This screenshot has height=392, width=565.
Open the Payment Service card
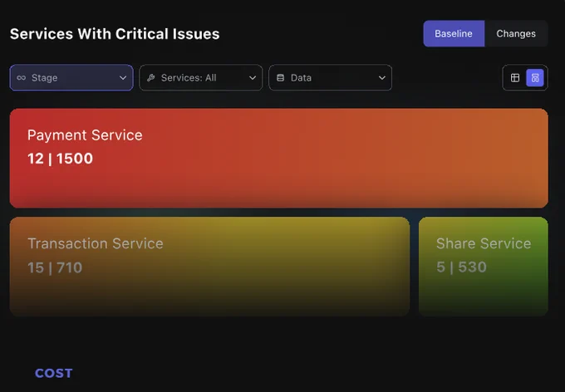click(279, 158)
